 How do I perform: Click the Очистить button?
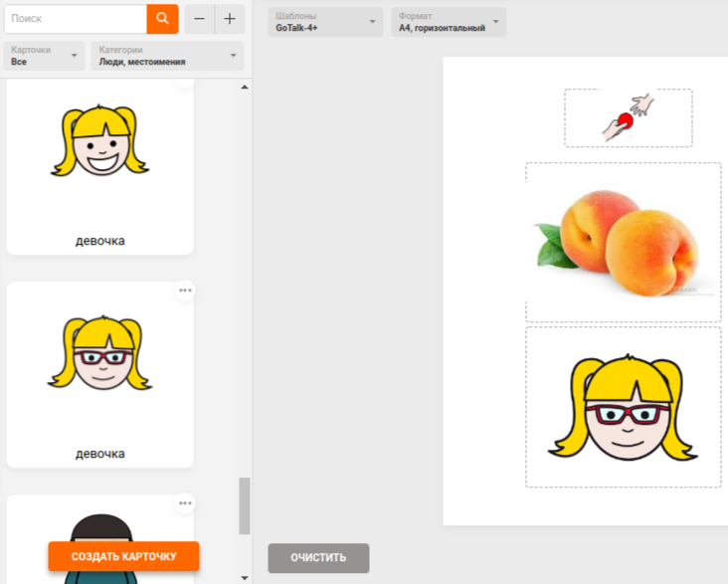[318, 558]
